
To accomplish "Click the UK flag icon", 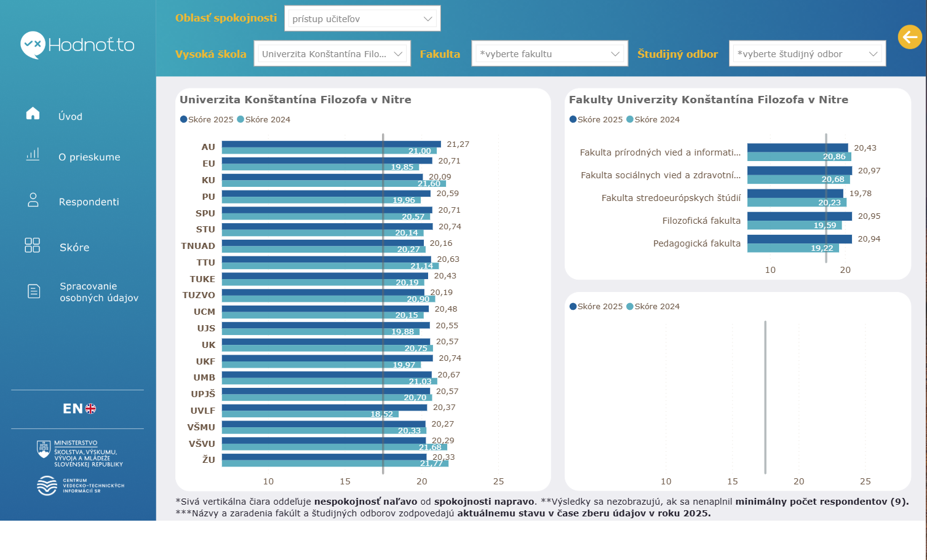I will pyautogui.click(x=90, y=409).
